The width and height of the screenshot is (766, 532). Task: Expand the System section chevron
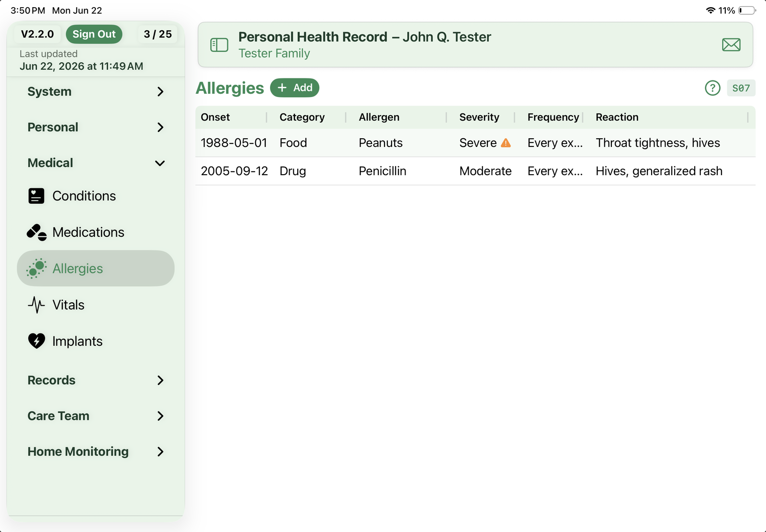(160, 92)
